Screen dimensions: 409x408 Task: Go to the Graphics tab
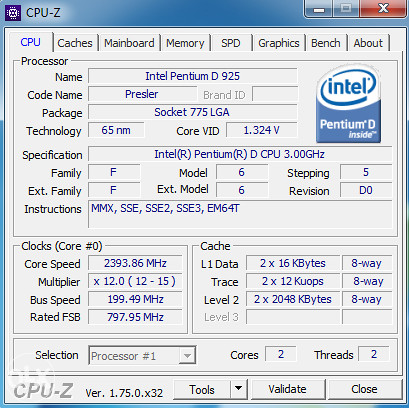tap(279, 43)
